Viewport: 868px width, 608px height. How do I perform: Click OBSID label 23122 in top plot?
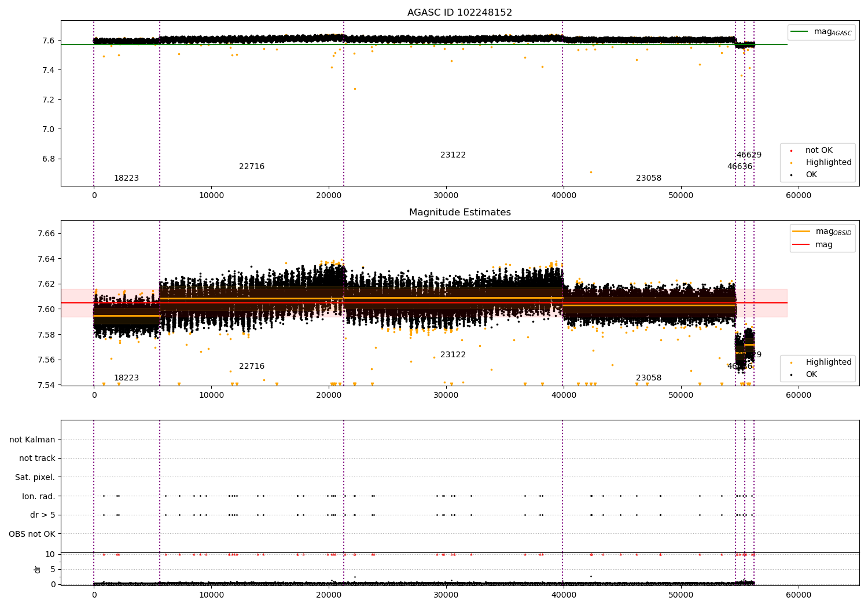(453, 155)
